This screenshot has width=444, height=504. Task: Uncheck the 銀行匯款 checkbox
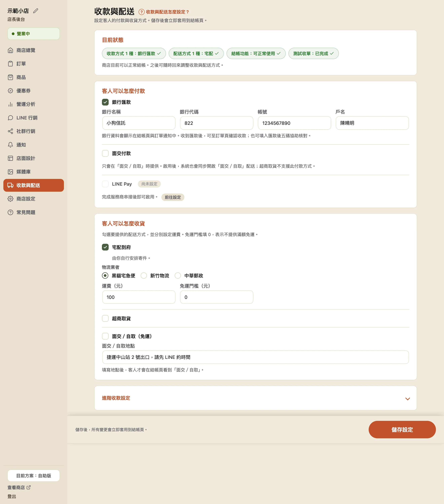[105, 102]
